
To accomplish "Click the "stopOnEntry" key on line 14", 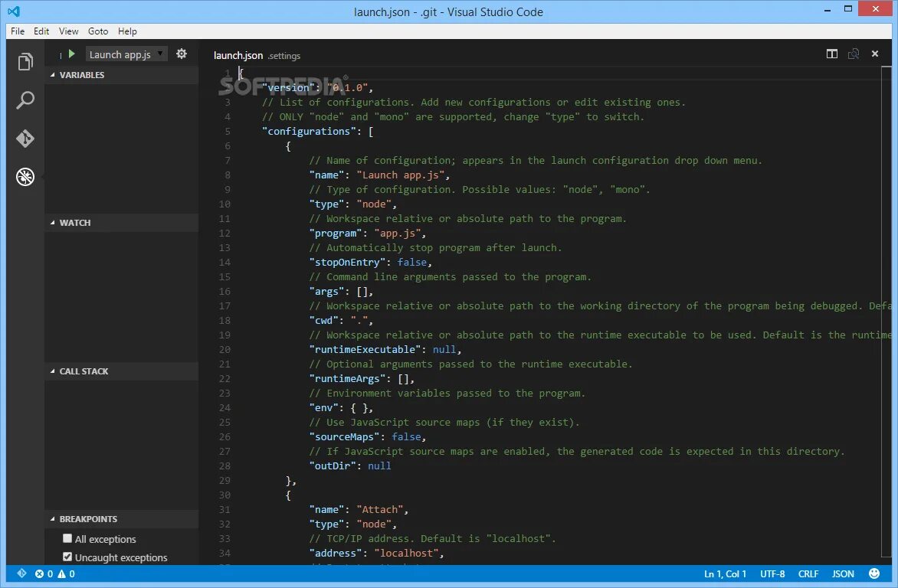I will pyautogui.click(x=348, y=262).
